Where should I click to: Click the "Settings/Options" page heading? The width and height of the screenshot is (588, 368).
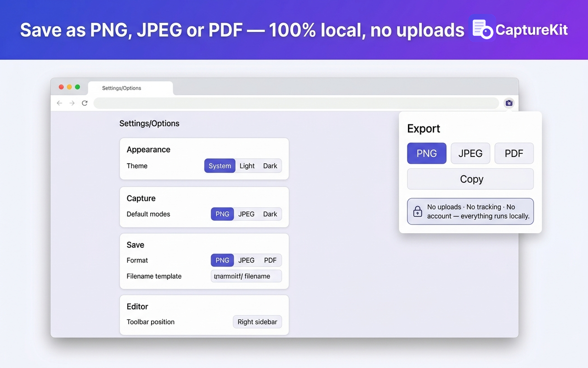point(149,123)
